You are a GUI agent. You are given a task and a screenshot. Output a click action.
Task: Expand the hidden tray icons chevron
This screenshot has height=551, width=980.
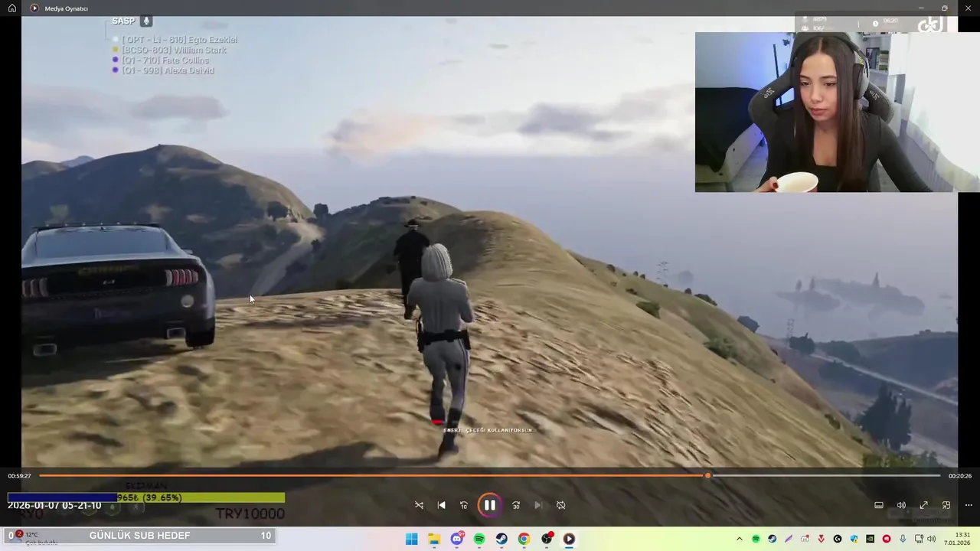(x=740, y=539)
